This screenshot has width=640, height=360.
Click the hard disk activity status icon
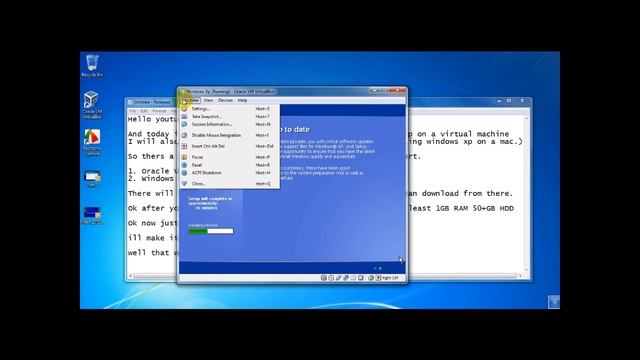pyautogui.click(x=324, y=278)
